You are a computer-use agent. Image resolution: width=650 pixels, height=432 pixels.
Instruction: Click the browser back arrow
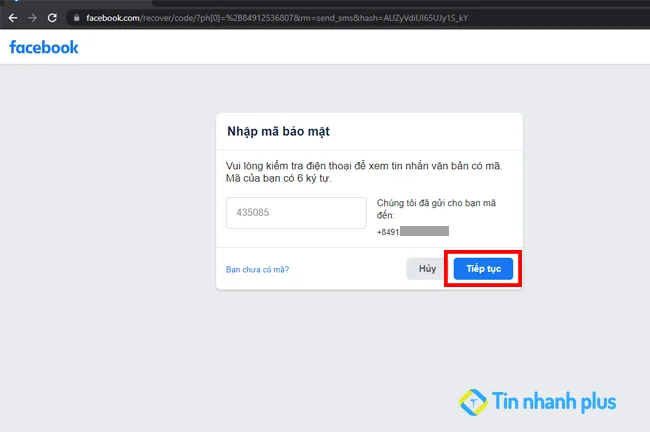pyautogui.click(x=13, y=18)
